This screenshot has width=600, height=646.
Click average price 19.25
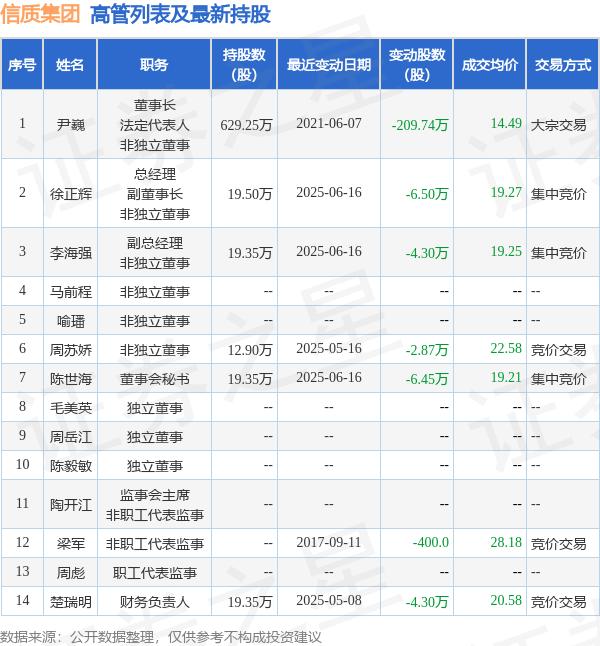pyautogui.click(x=506, y=251)
